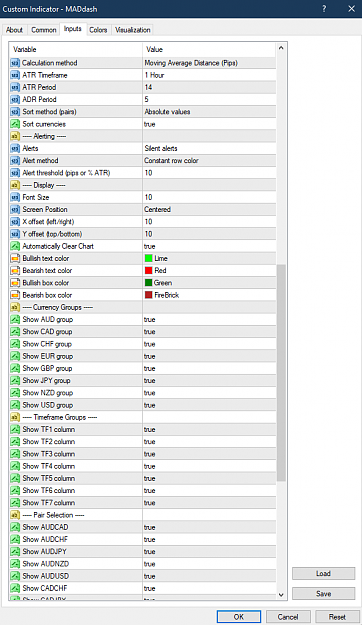
Task: Click the icon beside ATR Timeframe
Action: (15, 75)
